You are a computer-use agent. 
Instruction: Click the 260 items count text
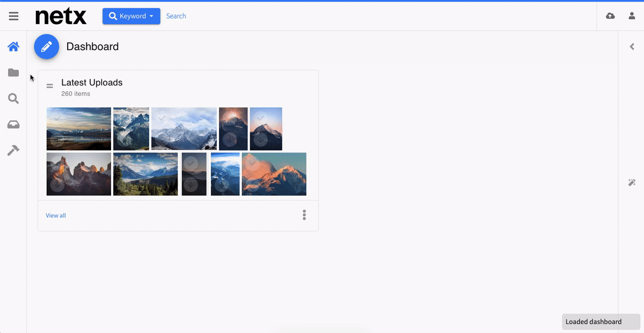tap(76, 93)
